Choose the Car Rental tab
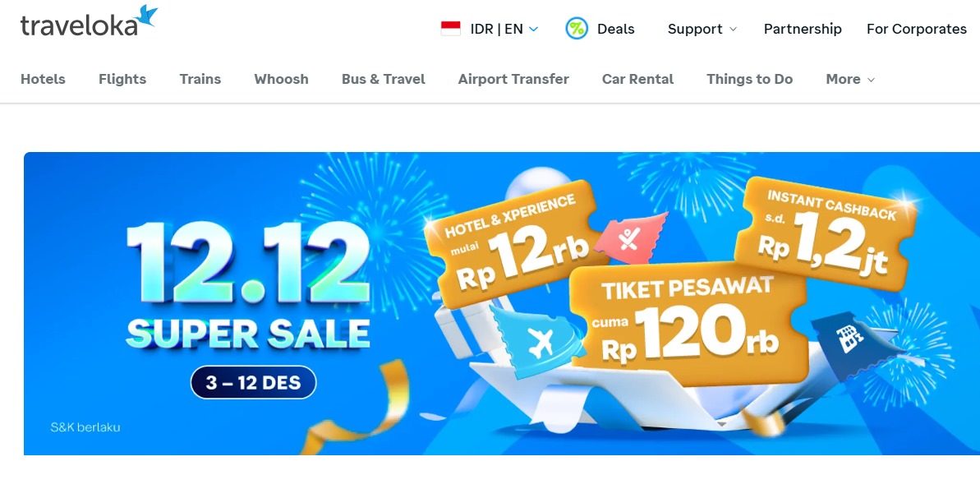The width and height of the screenshot is (980, 498). [637, 80]
